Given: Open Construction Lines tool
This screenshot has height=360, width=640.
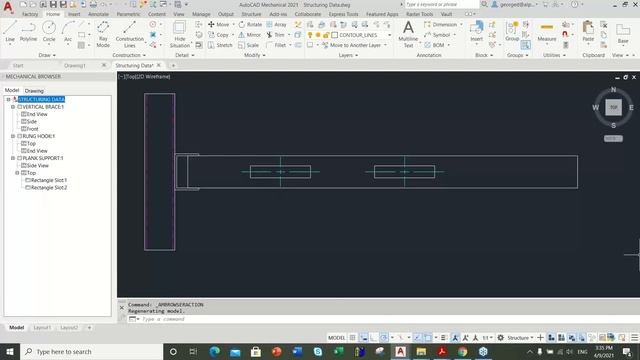Looking at the screenshot, I should point(129,34).
